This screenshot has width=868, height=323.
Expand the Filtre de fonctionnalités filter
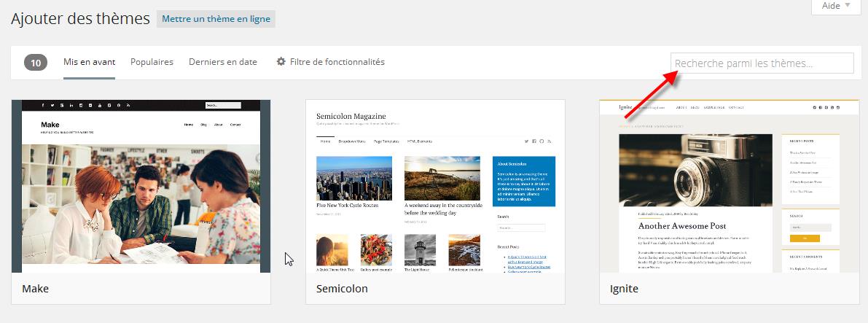(337, 62)
